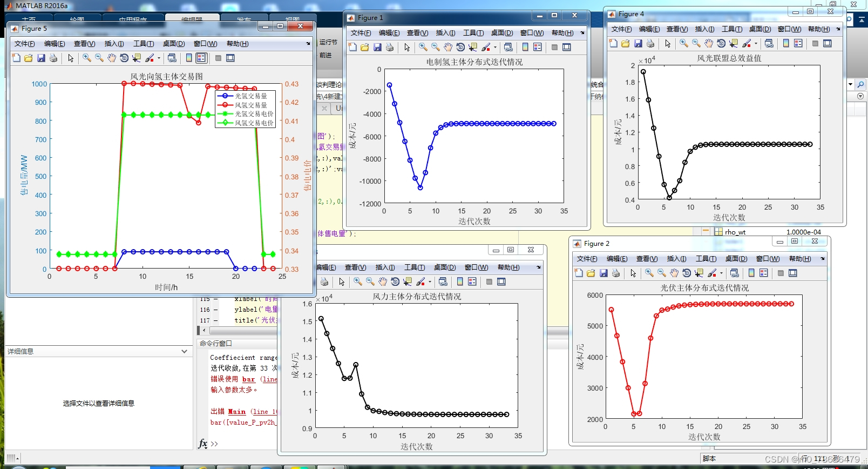Click New Figure icon in Figure 2 toolbar

tap(579, 273)
